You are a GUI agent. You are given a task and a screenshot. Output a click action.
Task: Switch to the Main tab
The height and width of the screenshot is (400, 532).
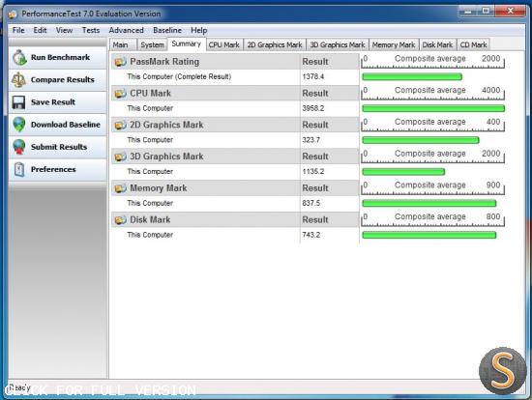(123, 44)
